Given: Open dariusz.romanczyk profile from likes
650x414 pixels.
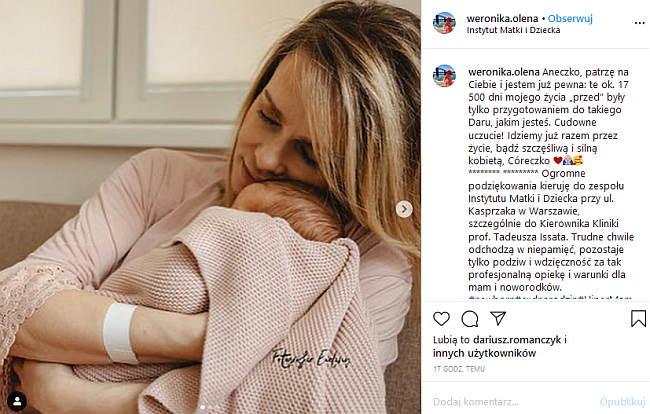Looking at the screenshot, I should tap(517, 340).
